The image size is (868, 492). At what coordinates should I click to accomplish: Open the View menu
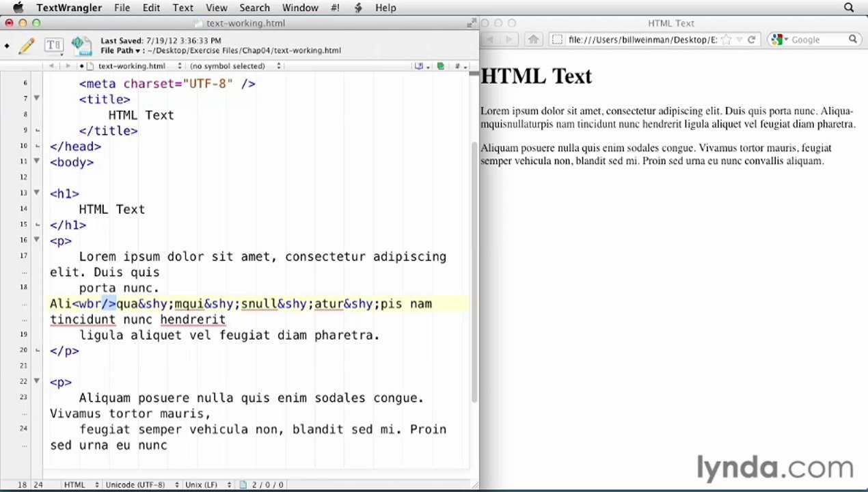coord(217,8)
